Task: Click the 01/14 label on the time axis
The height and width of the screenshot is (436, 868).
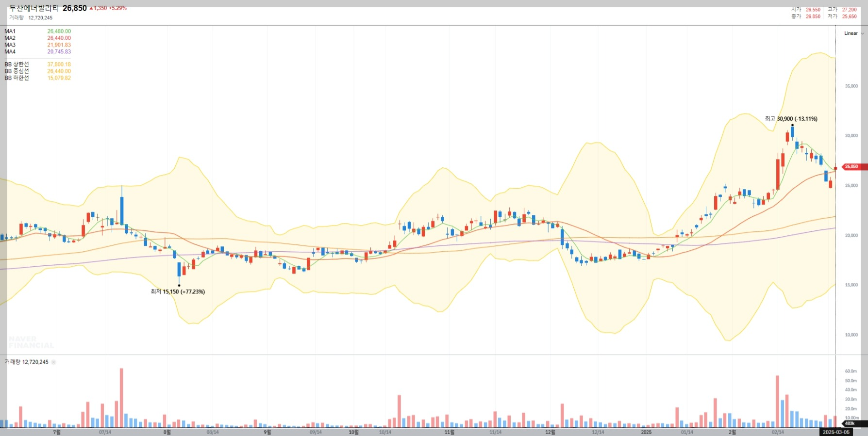Action: [687, 432]
